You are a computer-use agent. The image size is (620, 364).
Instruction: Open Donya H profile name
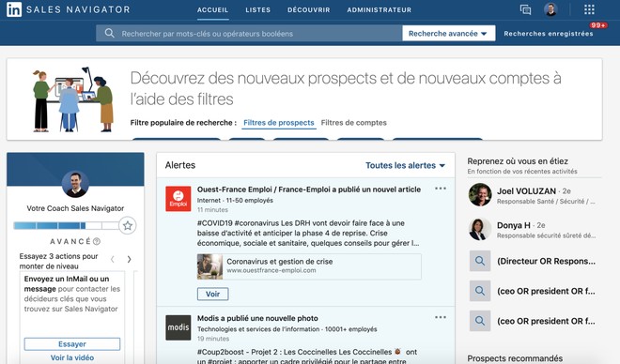pyautogui.click(x=513, y=225)
